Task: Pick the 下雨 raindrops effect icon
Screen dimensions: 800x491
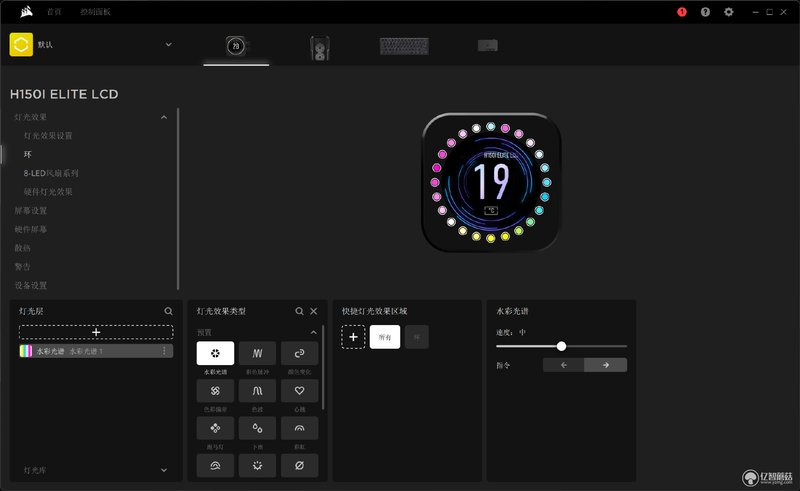Action: [257, 428]
